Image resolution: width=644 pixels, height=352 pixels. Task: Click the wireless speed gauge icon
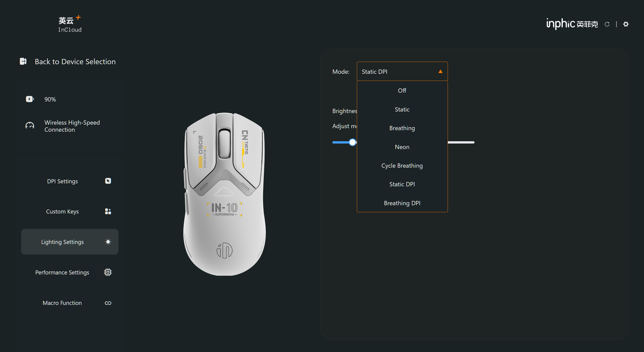[30, 126]
